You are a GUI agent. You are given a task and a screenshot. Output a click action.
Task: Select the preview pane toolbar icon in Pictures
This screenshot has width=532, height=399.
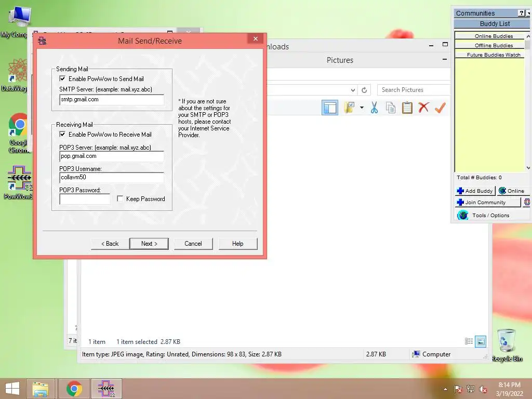pos(330,108)
